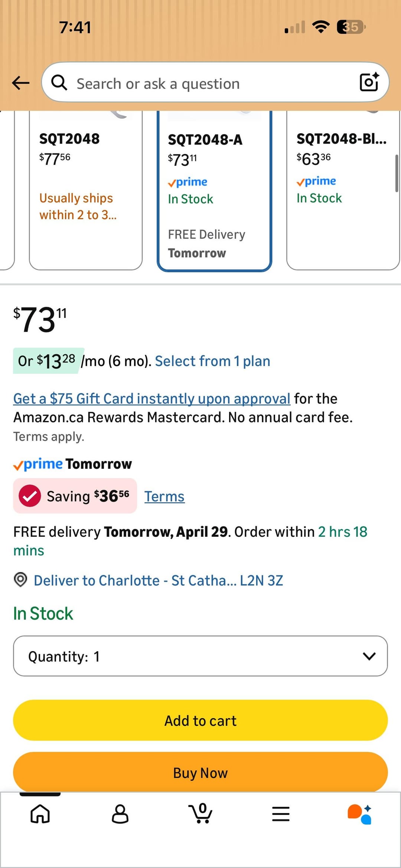This screenshot has width=401, height=868.
Task: Tap the back arrow icon
Action: [20, 83]
